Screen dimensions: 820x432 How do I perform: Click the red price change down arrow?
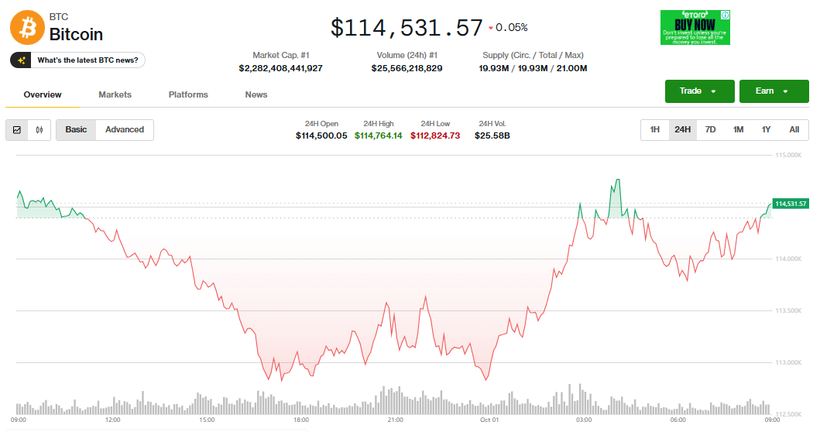[490, 28]
